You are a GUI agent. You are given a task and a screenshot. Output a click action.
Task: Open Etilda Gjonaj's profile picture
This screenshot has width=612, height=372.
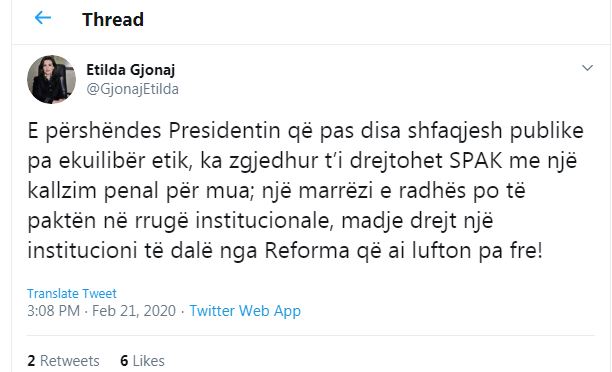coord(51,79)
